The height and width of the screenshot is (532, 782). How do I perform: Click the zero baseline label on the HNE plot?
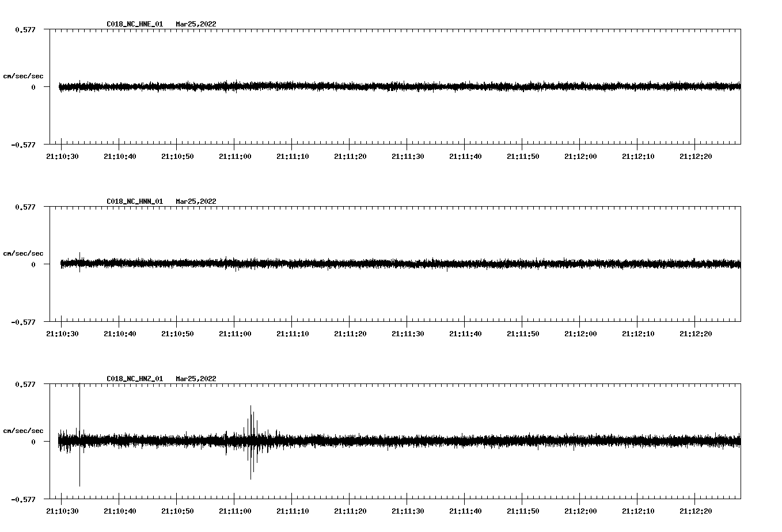pyautogui.click(x=33, y=87)
